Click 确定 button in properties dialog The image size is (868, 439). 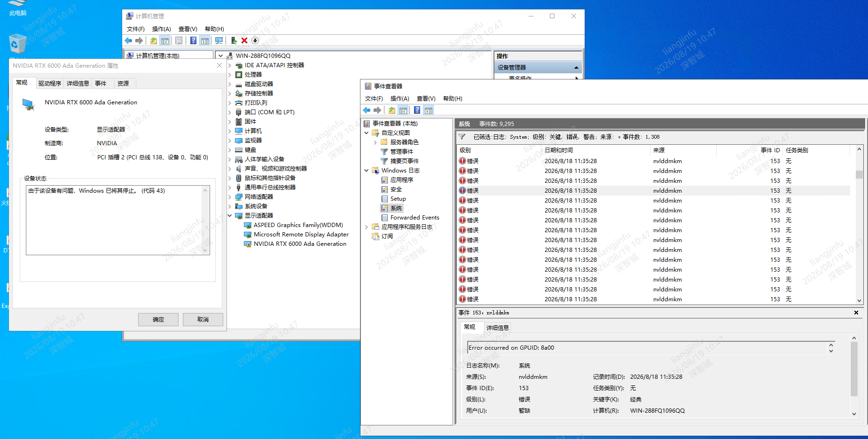(x=158, y=320)
